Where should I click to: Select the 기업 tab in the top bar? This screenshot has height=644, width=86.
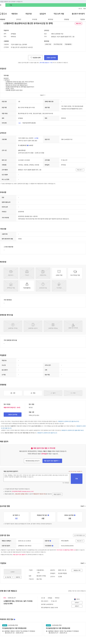click(x=11, y=5)
